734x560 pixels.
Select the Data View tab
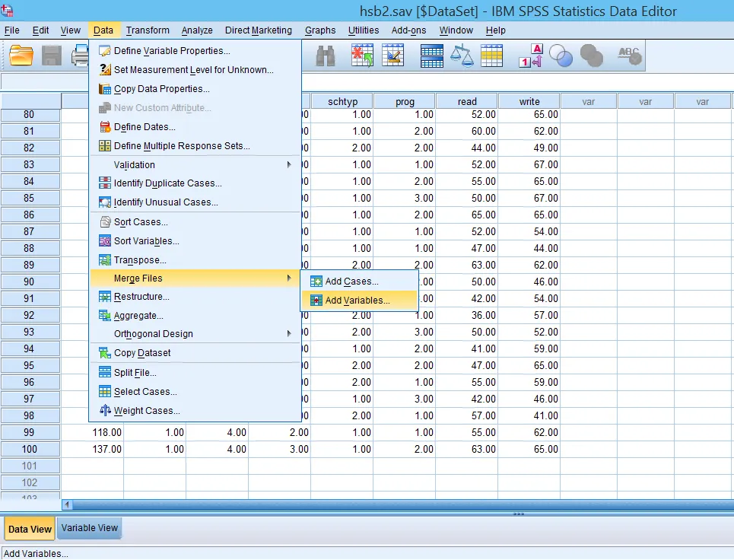pyautogui.click(x=29, y=528)
